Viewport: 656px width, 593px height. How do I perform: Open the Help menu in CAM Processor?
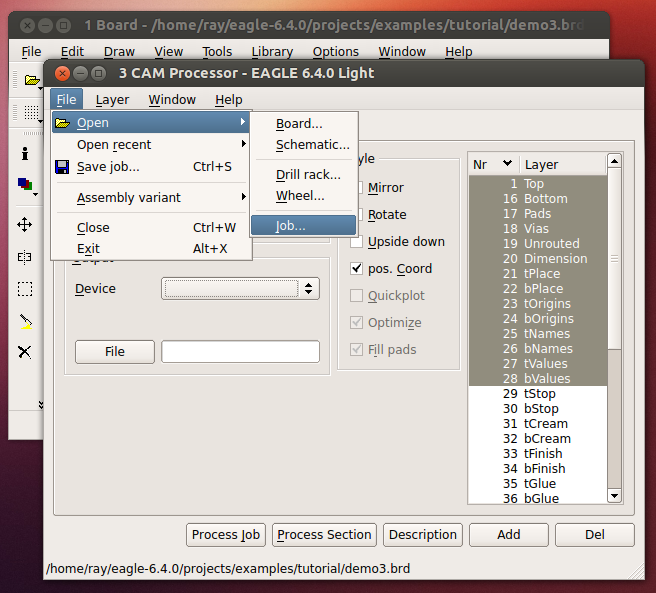click(x=229, y=100)
